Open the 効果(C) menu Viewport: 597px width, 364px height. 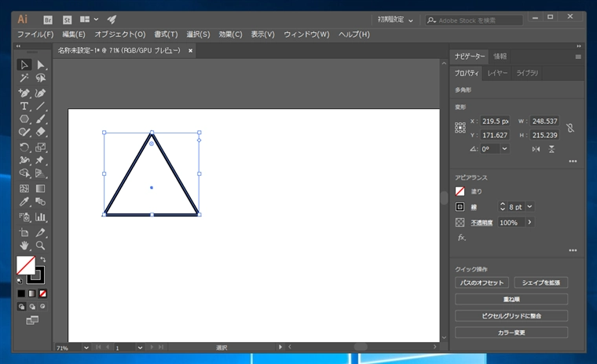tap(230, 35)
